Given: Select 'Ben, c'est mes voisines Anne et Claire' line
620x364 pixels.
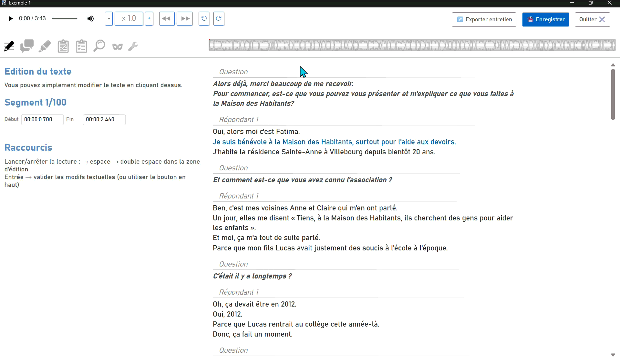Looking at the screenshot, I should (x=305, y=208).
